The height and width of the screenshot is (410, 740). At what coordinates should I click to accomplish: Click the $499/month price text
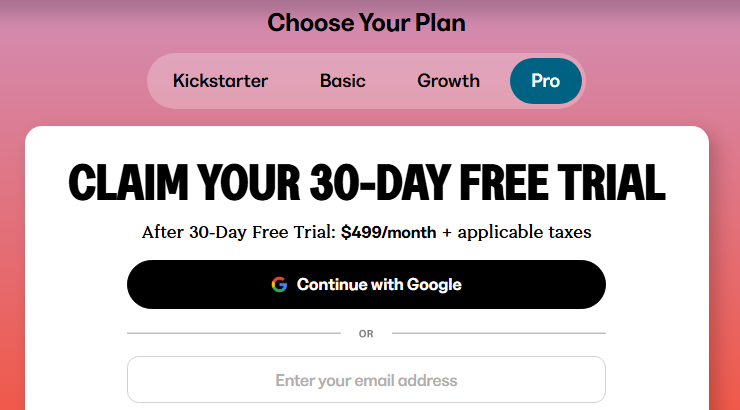click(x=388, y=232)
